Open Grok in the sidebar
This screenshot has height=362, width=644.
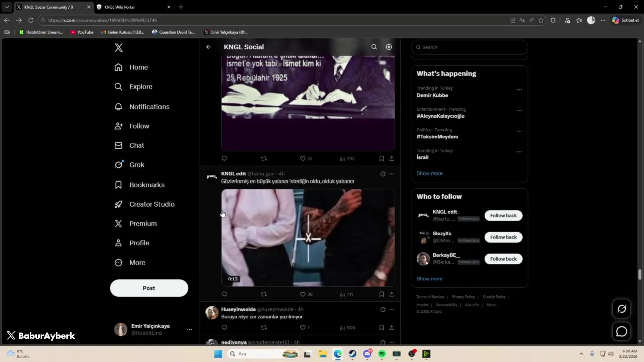(x=129, y=165)
